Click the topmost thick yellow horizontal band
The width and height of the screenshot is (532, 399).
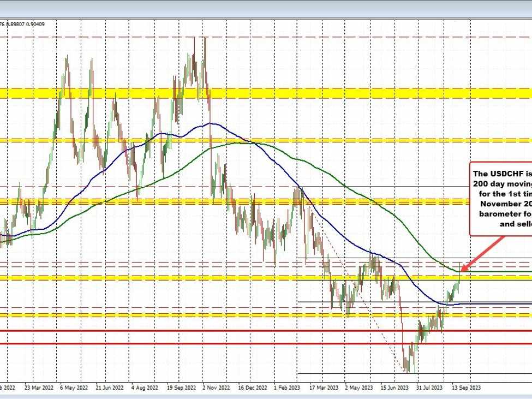coord(266,93)
